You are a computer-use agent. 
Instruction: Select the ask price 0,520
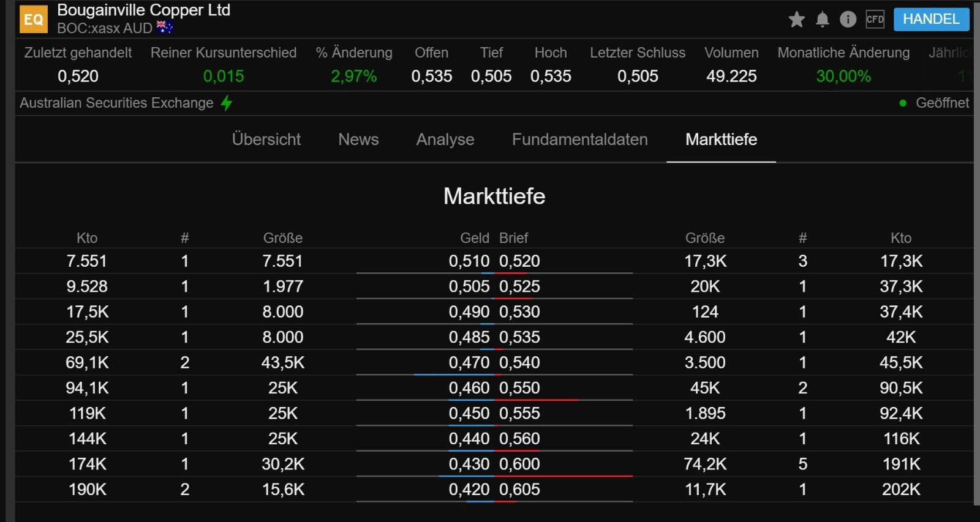point(519,261)
